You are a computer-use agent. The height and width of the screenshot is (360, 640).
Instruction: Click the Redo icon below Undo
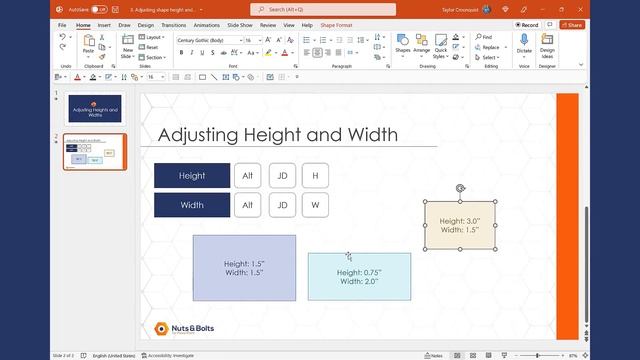62,47
